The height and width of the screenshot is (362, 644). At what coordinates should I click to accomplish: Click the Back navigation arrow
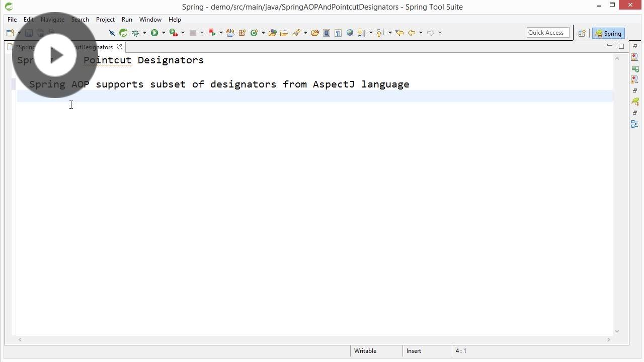click(412, 33)
